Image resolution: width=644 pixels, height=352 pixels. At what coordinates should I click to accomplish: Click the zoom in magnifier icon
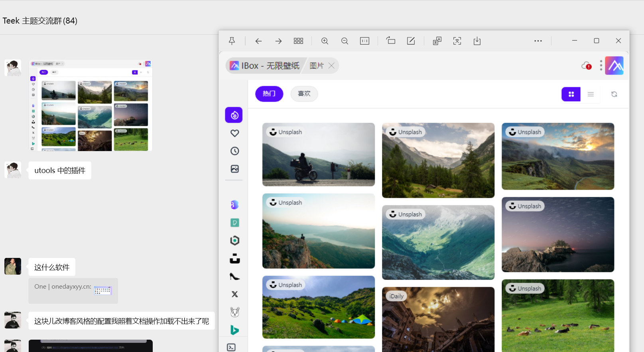325,41
